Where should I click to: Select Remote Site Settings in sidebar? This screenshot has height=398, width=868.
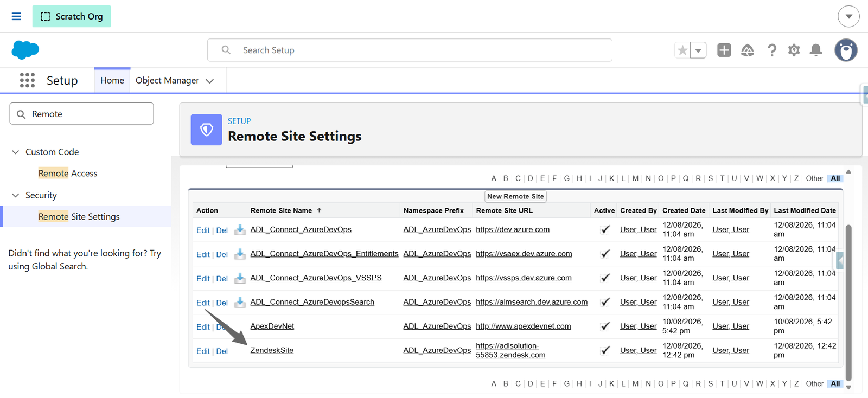(79, 216)
